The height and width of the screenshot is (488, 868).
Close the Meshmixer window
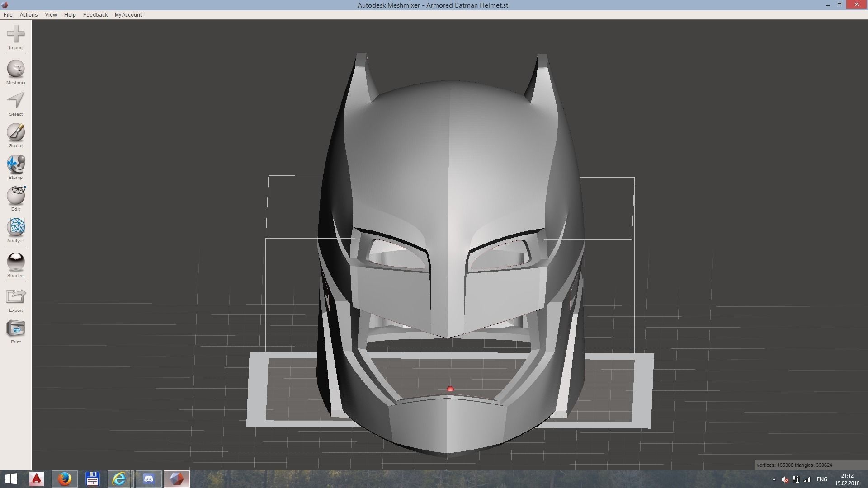coord(857,5)
